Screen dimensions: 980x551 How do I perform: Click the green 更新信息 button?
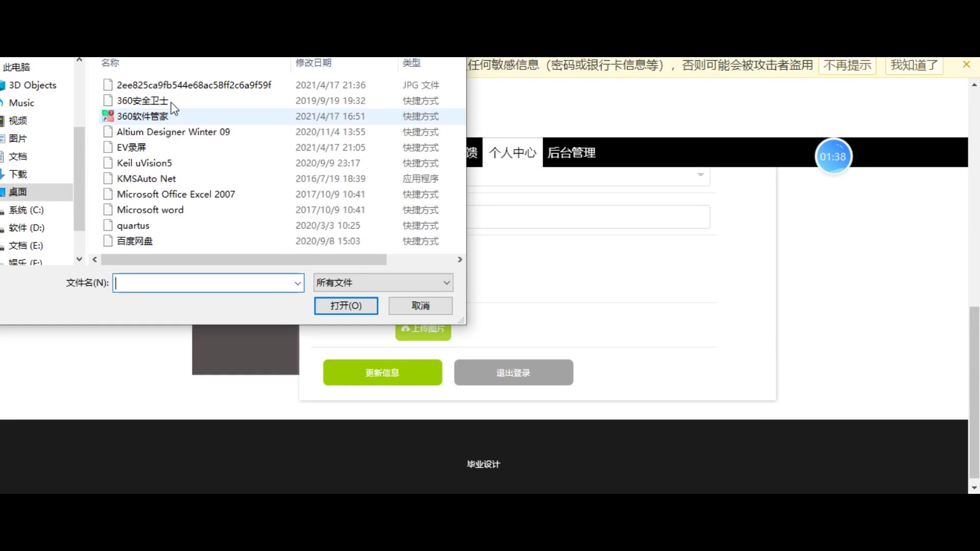pyautogui.click(x=382, y=372)
